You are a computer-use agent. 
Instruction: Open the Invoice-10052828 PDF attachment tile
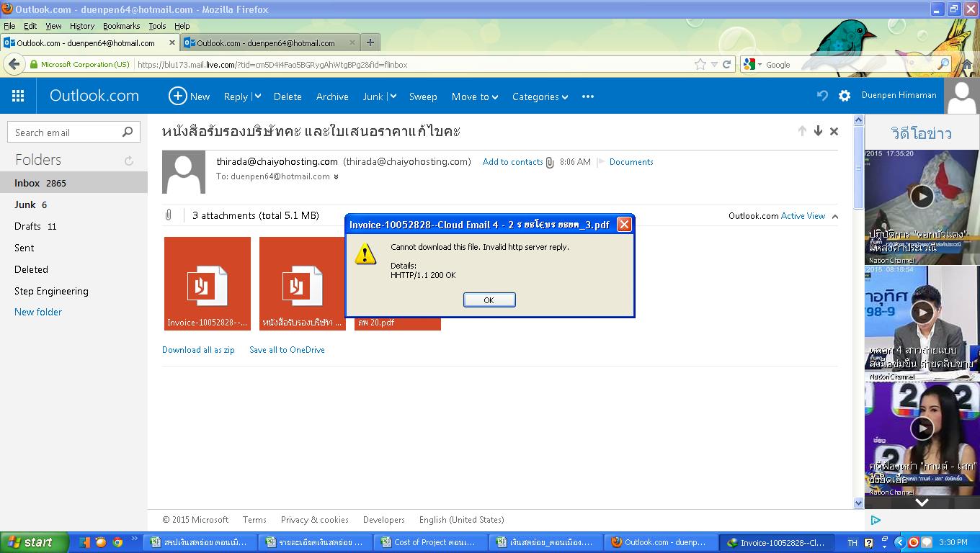click(x=208, y=284)
